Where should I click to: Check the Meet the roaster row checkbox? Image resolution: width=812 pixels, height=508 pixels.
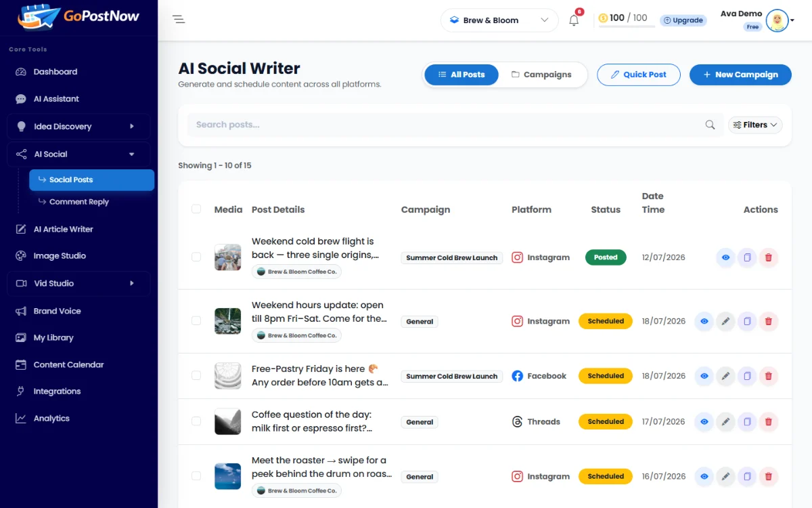pos(196,475)
